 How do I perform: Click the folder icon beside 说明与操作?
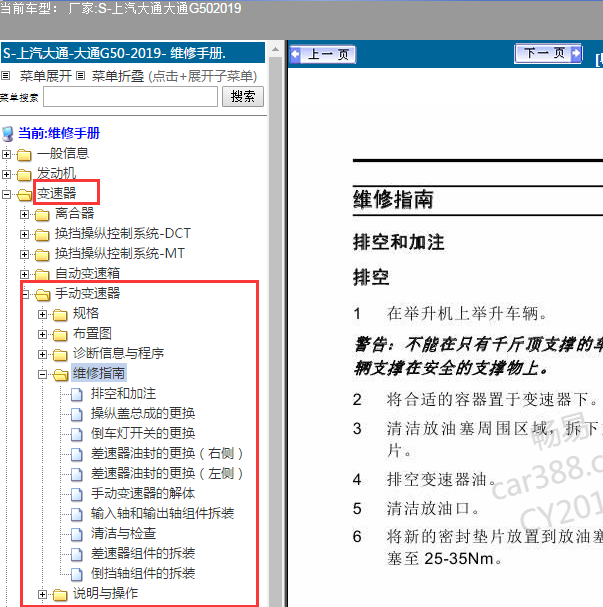pyautogui.click(x=60, y=595)
